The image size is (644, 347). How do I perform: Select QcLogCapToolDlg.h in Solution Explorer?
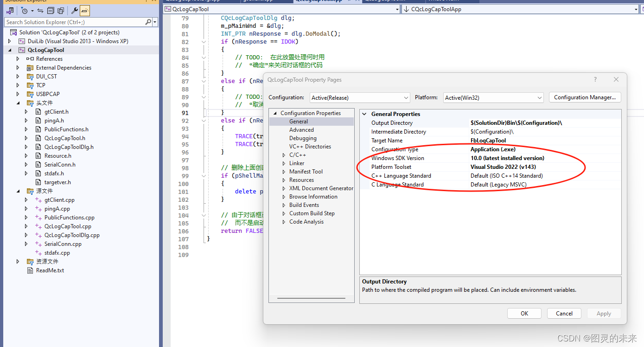69,147
